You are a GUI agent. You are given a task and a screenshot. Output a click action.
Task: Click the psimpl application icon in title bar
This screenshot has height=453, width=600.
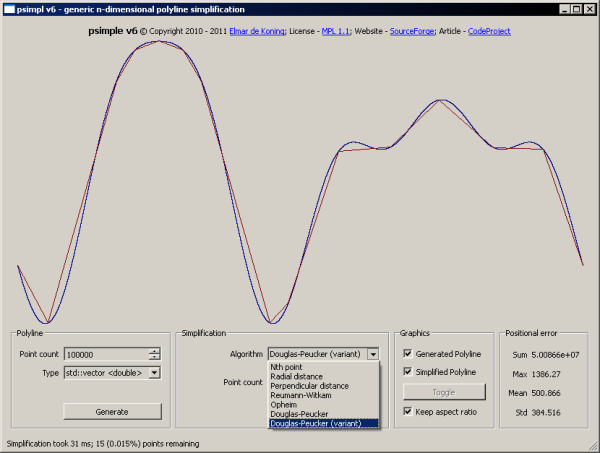9,9
